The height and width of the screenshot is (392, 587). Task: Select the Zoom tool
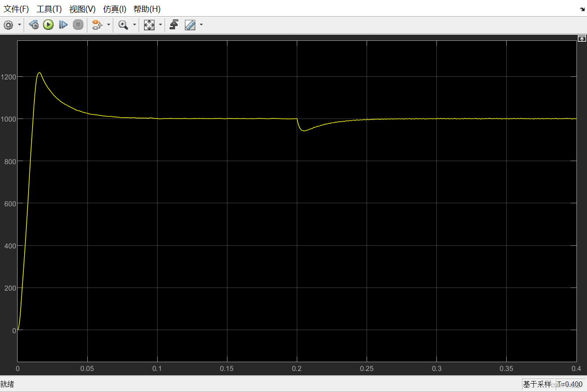click(123, 25)
